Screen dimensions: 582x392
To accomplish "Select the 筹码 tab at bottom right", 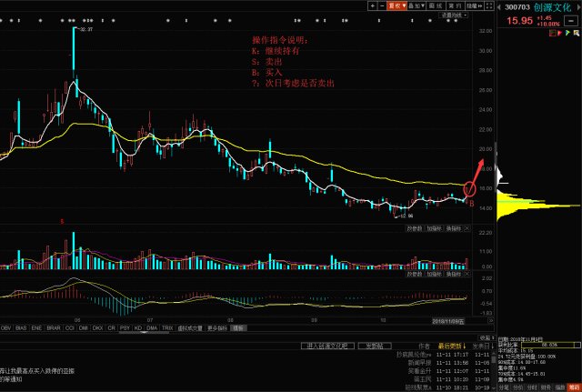I will 571,385.
